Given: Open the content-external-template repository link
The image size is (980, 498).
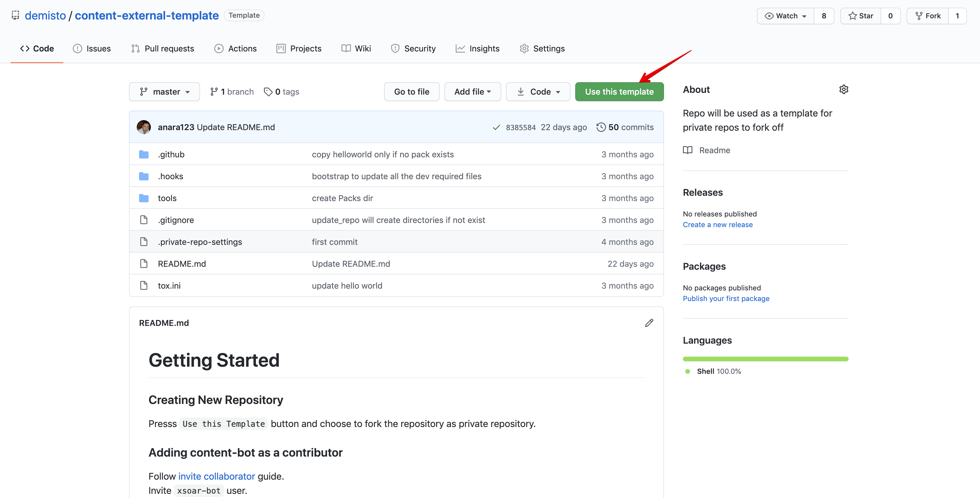Looking at the screenshot, I should pyautogui.click(x=146, y=16).
